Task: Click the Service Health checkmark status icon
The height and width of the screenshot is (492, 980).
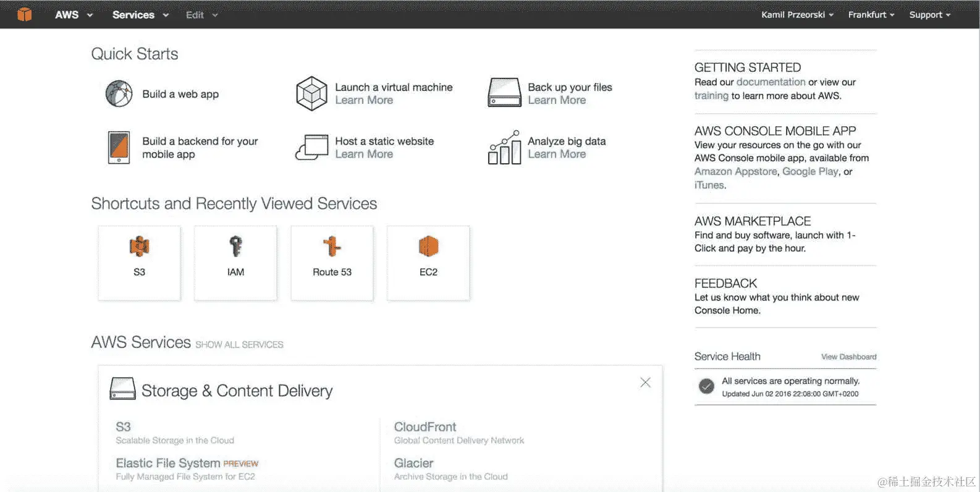Action: coord(706,386)
